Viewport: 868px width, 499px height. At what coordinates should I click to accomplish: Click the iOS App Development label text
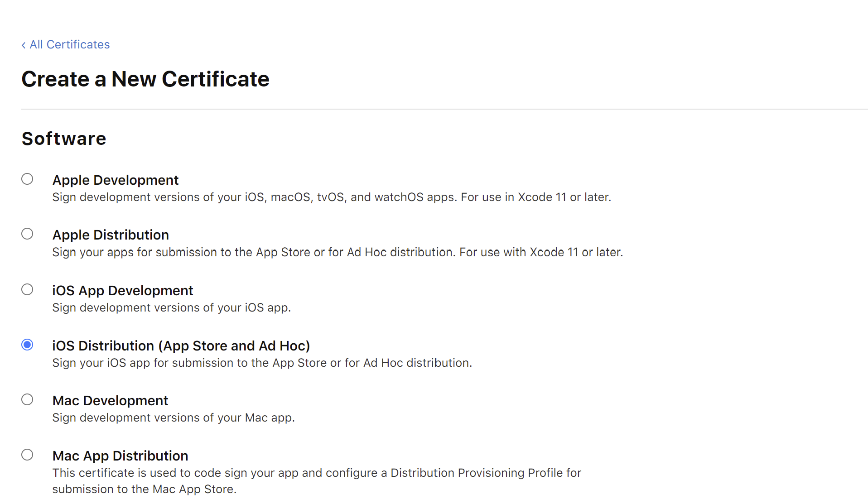point(123,290)
